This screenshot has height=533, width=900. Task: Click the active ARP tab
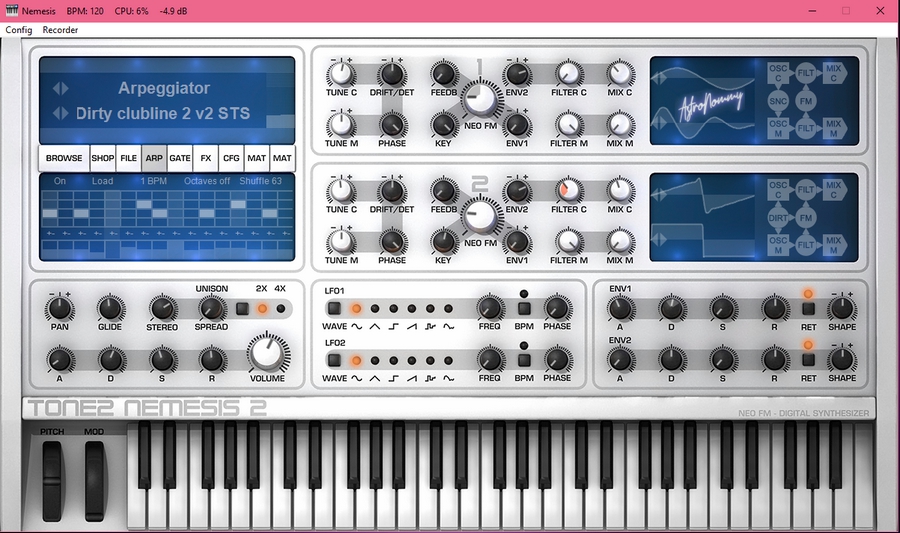[x=154, y=158]
